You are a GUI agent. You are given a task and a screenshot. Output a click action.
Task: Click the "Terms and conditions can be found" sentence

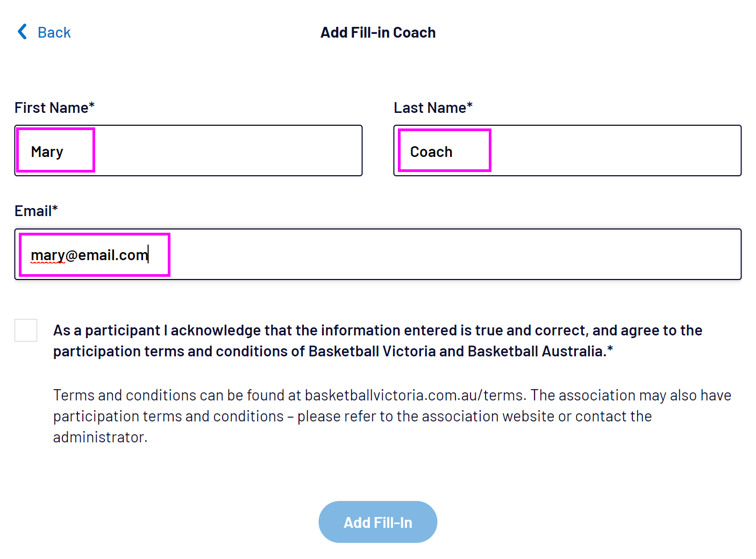point(177,396)
